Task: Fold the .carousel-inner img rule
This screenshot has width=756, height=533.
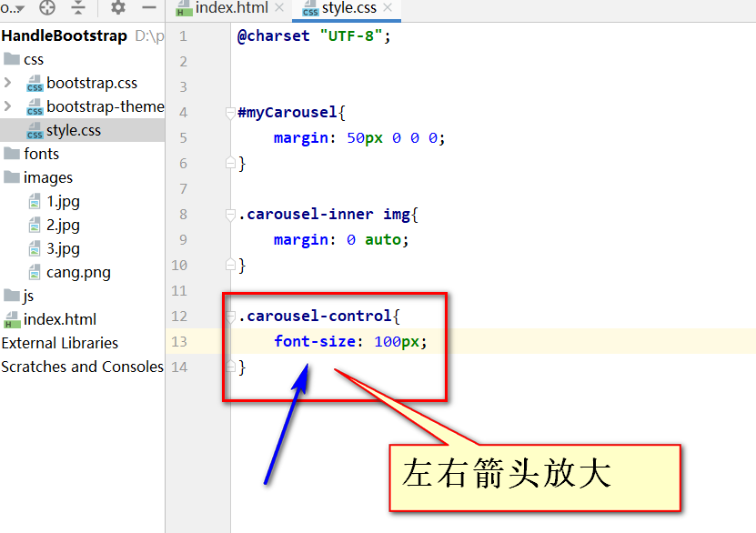Action: point(230,215)
